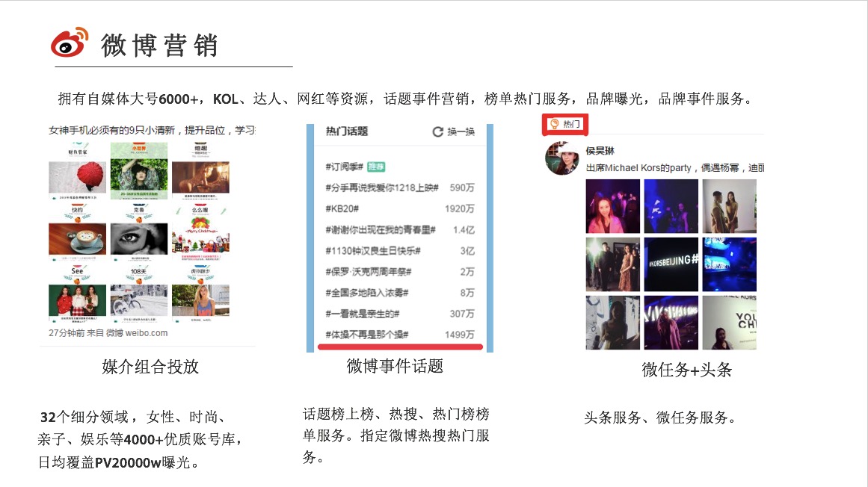This screenshot has height=487, width=868.
Task: Click the #全国多地陷入浓雾# topic
Action: (367, 293)
